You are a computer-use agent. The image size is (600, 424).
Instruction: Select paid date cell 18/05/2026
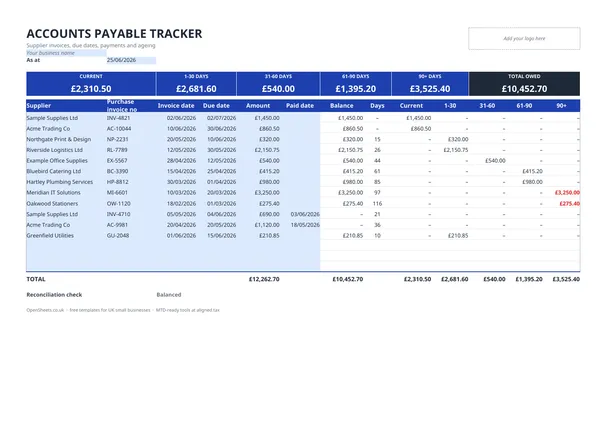305,225
